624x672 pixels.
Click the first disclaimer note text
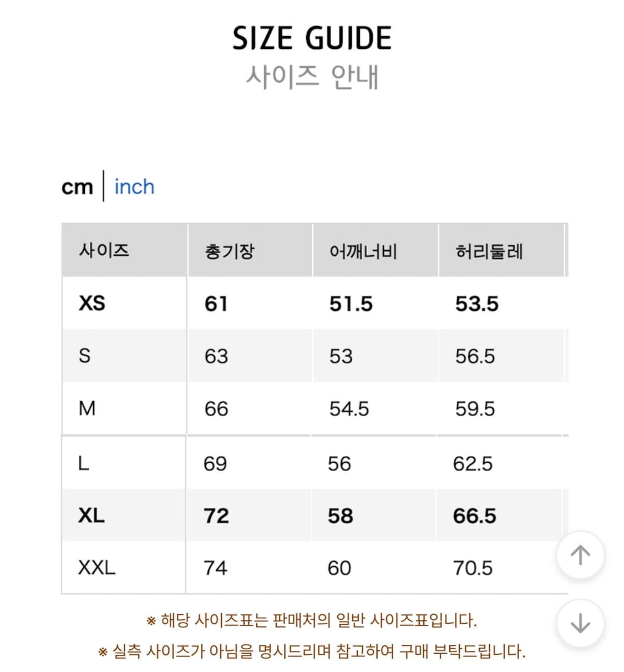312,622
